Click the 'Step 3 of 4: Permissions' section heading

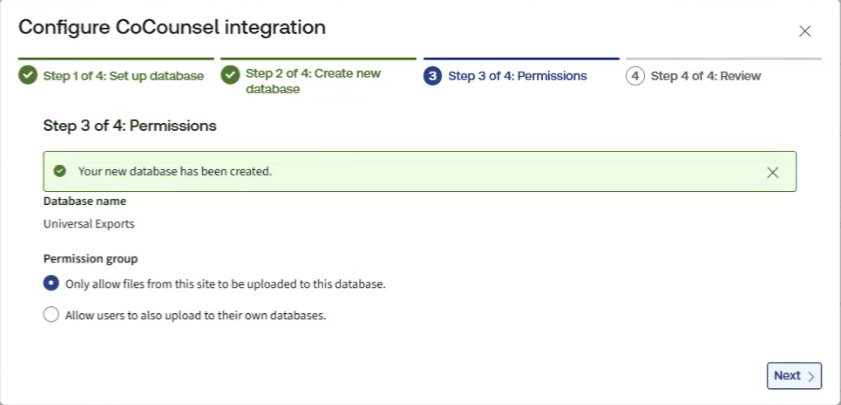point(130,126)
